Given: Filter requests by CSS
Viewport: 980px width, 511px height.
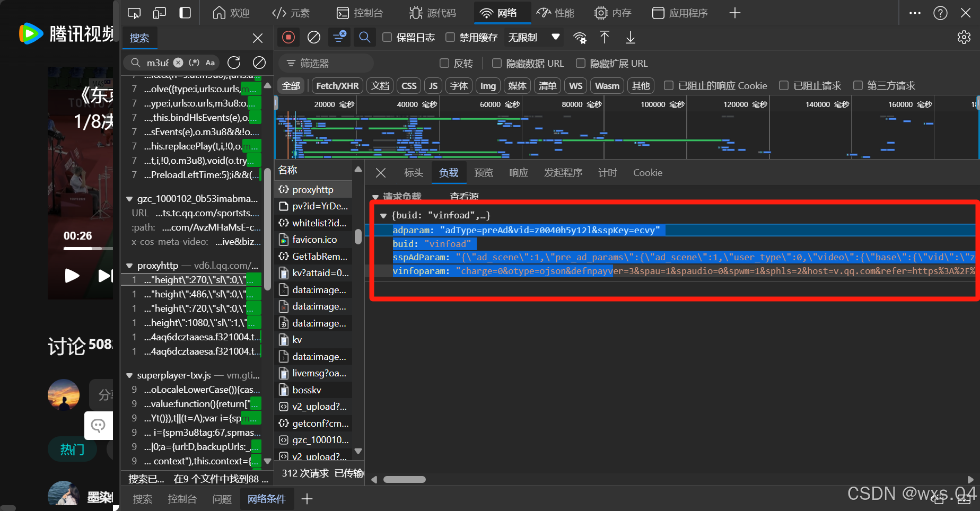Looking at the screenshot, I should pyautogui.click(x=409, y=85).
